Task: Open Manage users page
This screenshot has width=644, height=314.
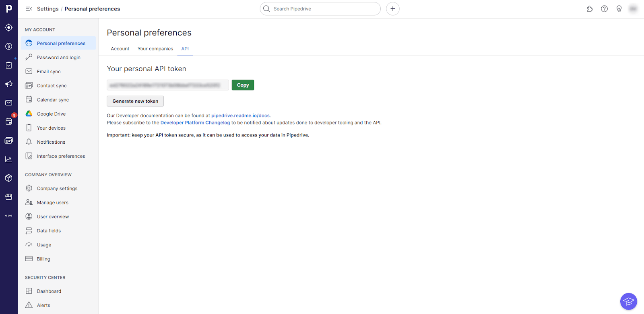Action: [58, 202]
